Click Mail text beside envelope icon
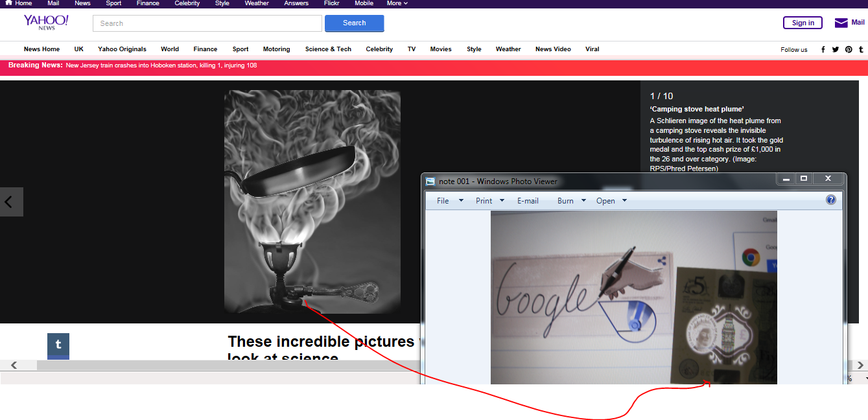868x420 pixels. 858,23
